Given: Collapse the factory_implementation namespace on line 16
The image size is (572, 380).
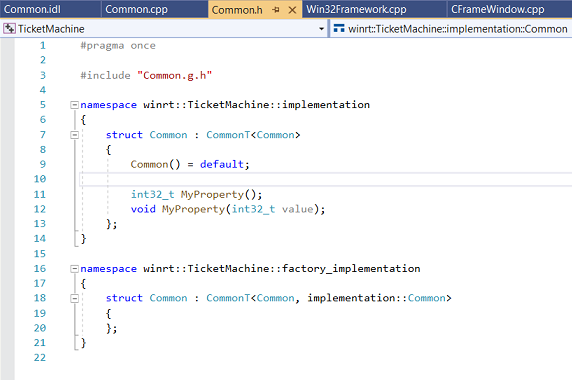Looking at the screenshot, I should [x=74, y=269].
